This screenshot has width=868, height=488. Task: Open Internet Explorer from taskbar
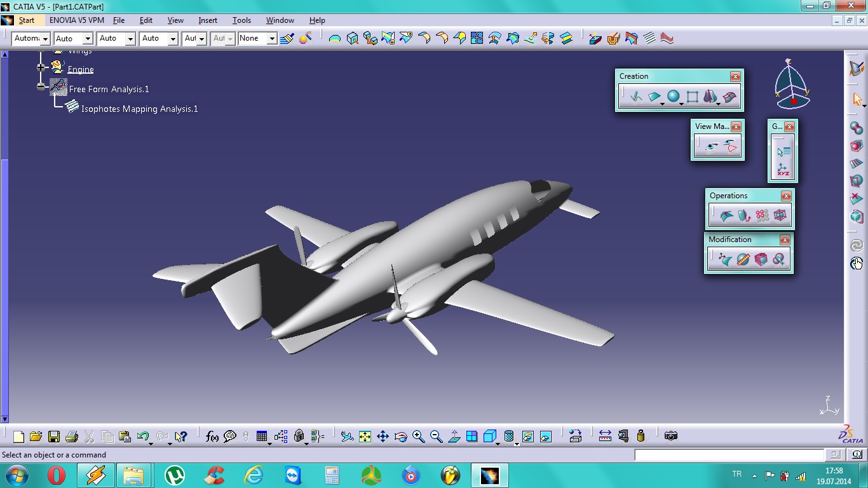pyautogui.click(x=254, y=475)
